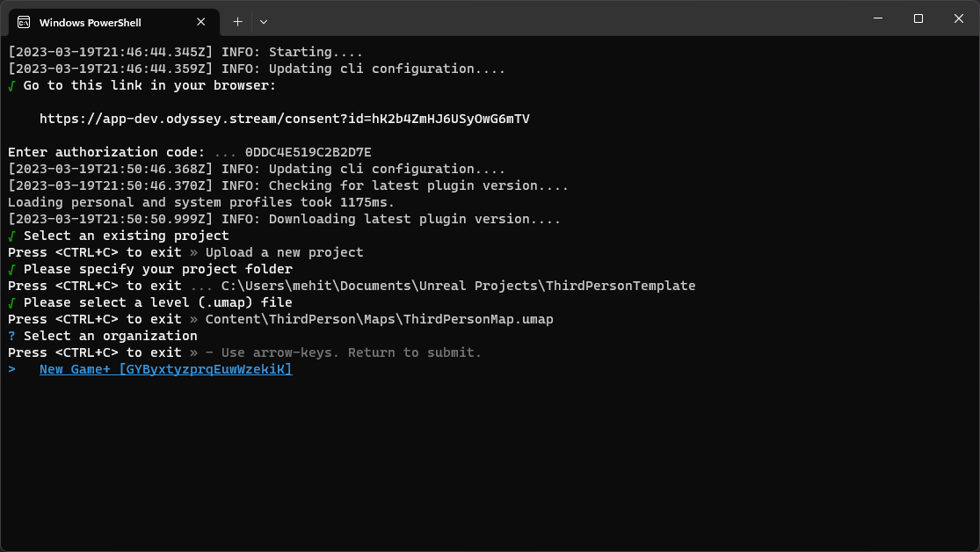The height and width of the screenshot is (552, 980).
Task: Open a new terminal tab
Action: coord(237,22)
